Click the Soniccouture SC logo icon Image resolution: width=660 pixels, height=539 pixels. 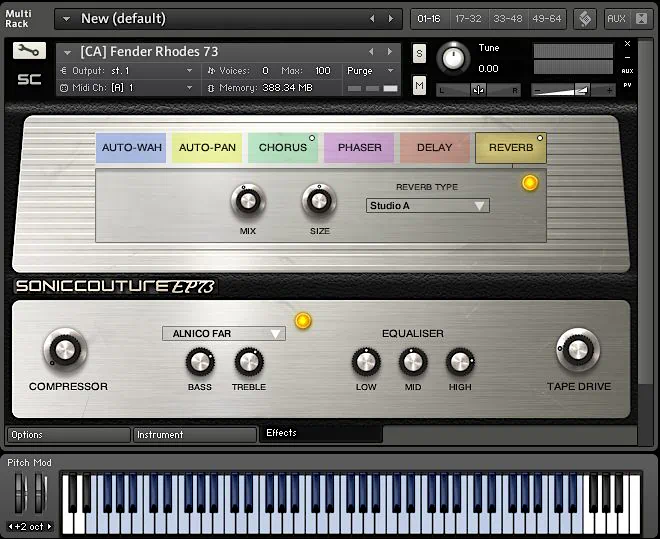[29, 79]
